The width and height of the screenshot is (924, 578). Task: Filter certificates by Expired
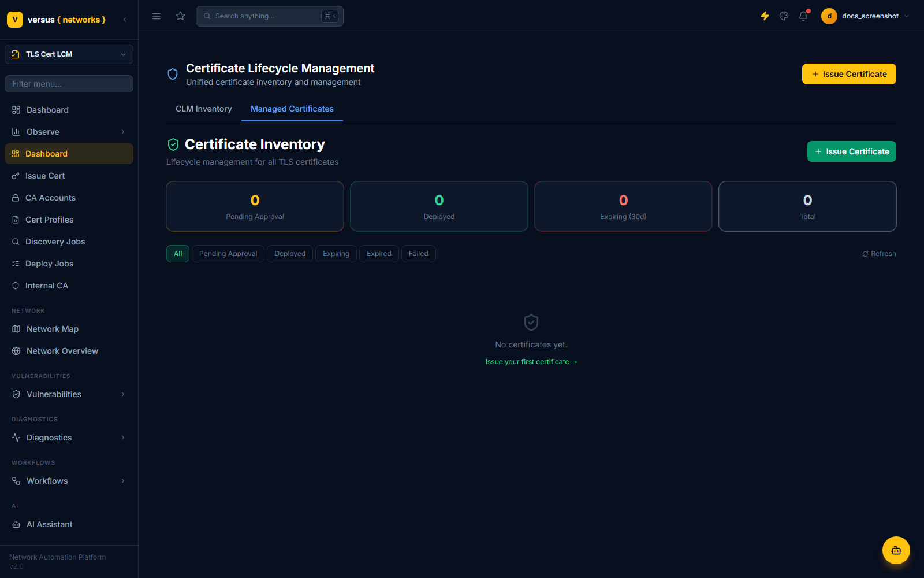379,254
